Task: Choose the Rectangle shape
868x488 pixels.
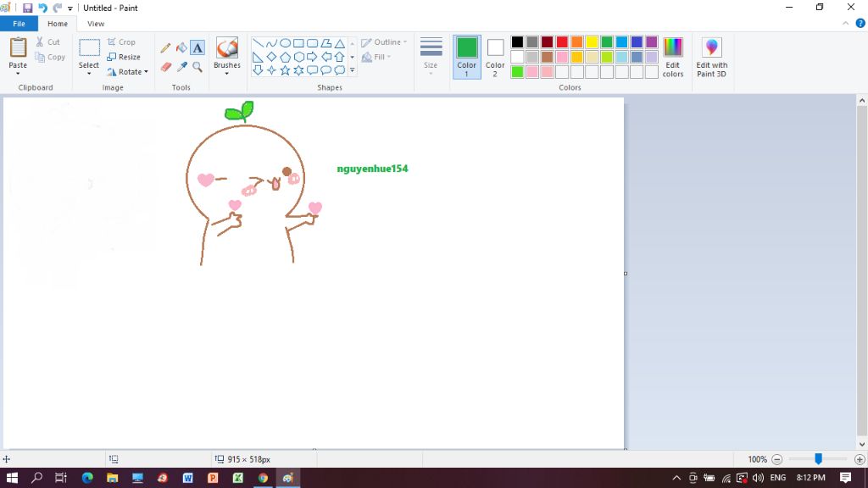Action: point(298,43)
